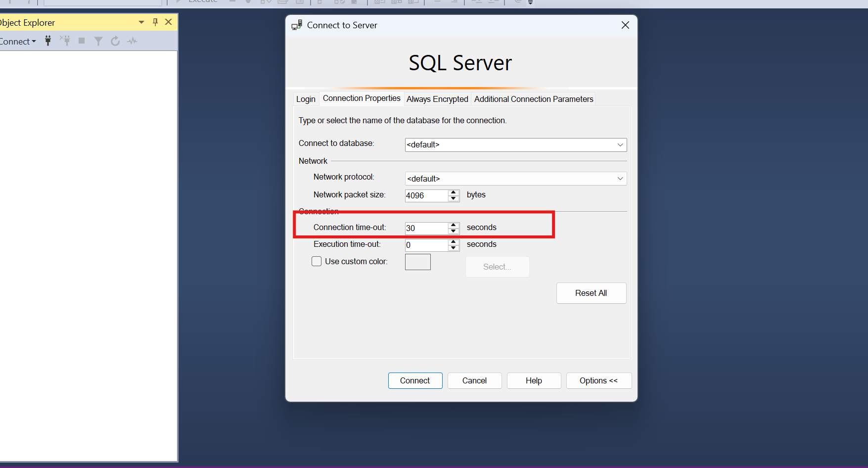Click the Filter funnel icon in Object Explorer

[98, 41]
